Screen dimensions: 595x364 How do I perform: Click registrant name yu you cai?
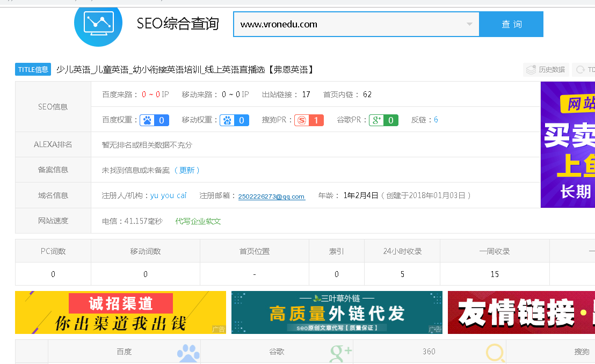click(168, 195)
